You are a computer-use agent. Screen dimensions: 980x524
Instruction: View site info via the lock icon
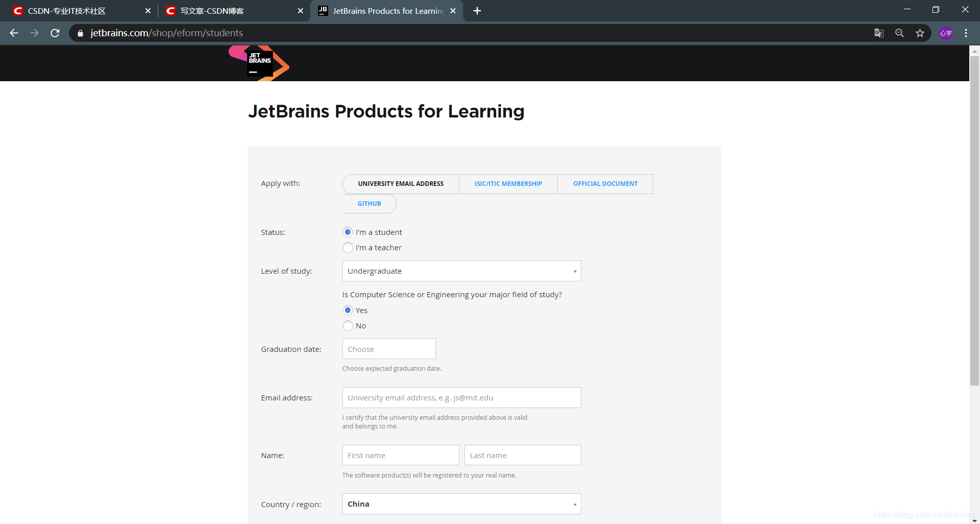pos(80,33)
